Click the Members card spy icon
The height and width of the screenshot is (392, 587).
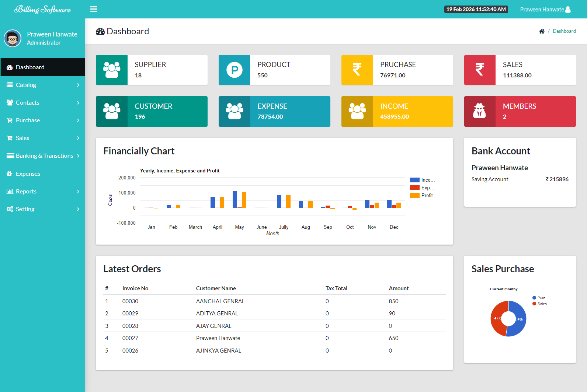click(x=480, y=111)
